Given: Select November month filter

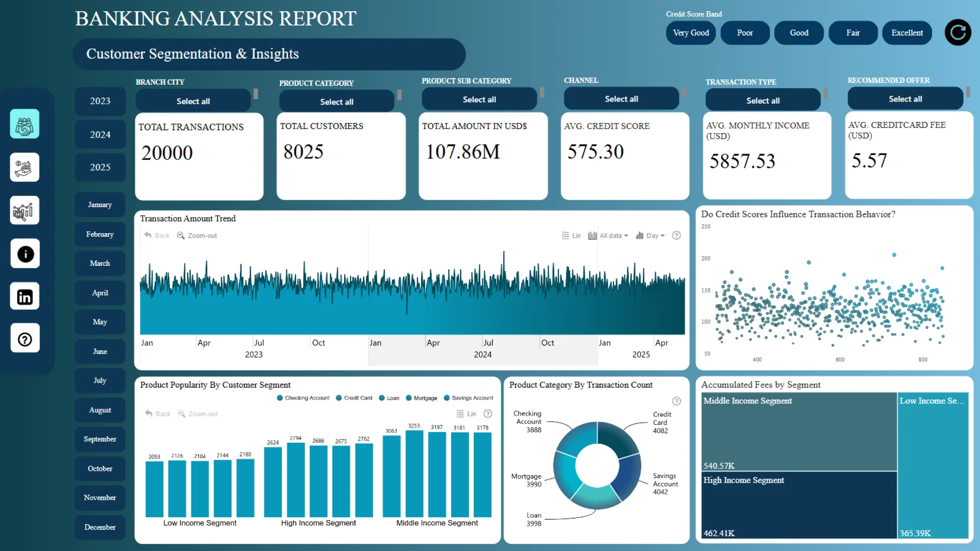Looking at the screenshot, I should [100, 498].
